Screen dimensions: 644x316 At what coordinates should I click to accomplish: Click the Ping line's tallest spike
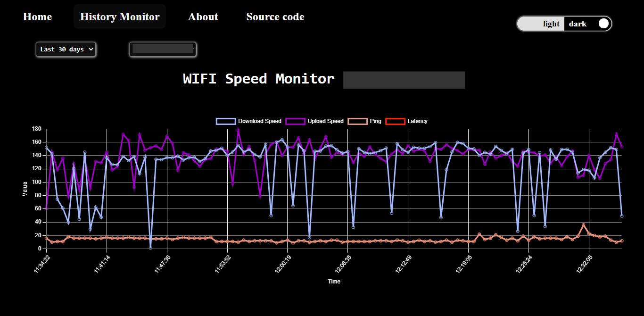[x=585, y=225]
